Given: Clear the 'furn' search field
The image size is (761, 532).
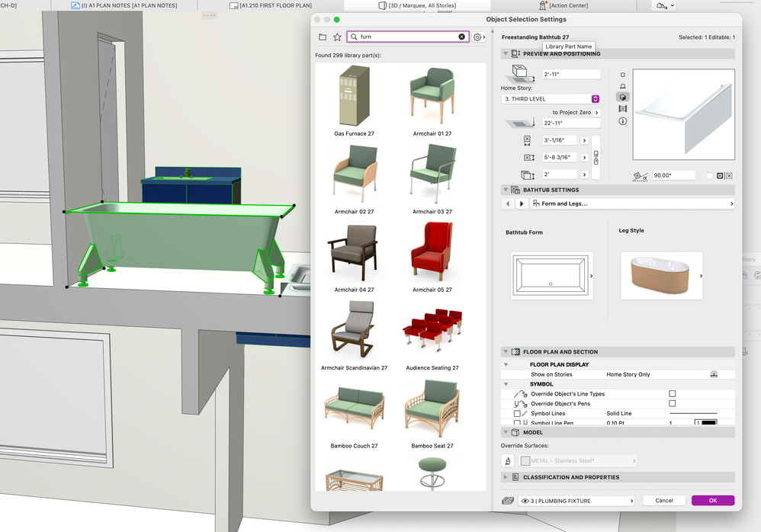Looking at the screenshot, I should coord(461,37).
